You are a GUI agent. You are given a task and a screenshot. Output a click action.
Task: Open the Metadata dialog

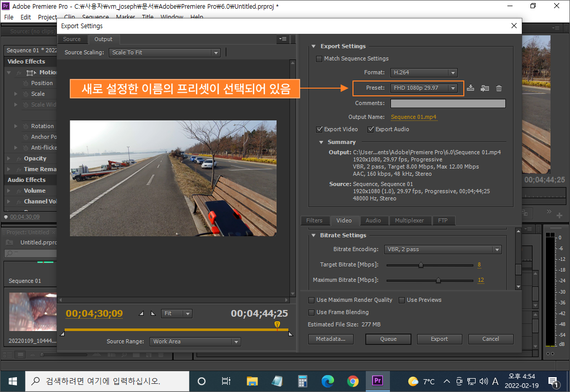click(330, 339)
